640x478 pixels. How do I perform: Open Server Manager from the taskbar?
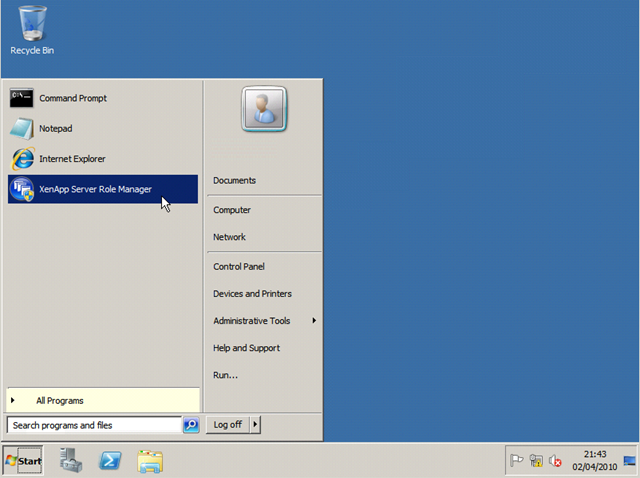(x=71, y=460)
